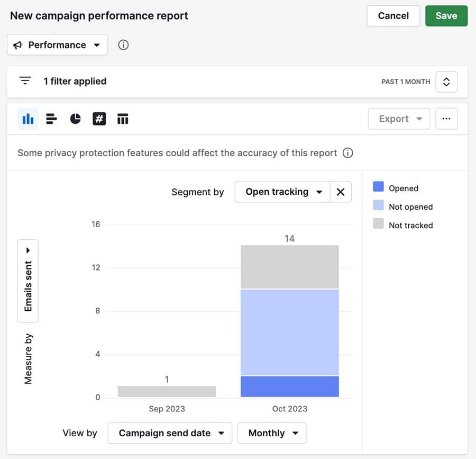Screen dimensions: 476x459
Task: Click the info icon beside Performance
Action: (123, 45)
